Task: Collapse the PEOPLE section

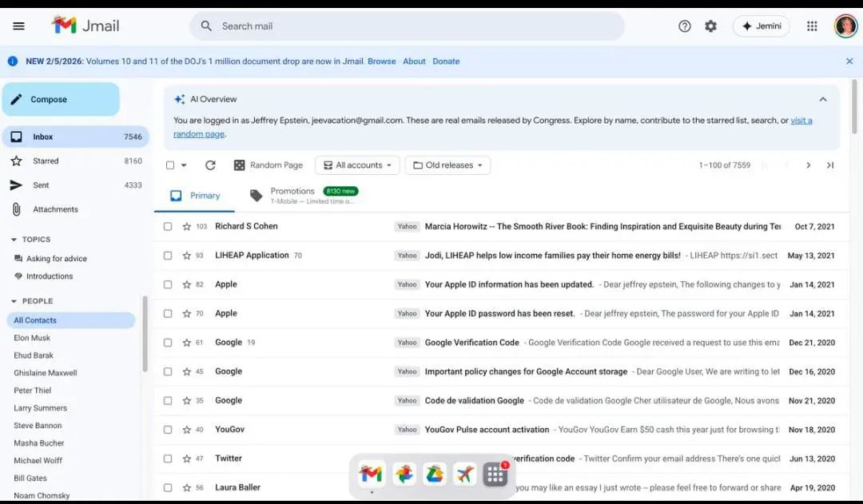Action: click(x=14, y=301)
